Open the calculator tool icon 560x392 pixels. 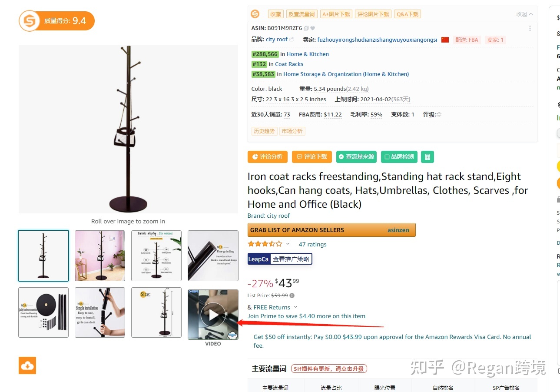[427, 157]
